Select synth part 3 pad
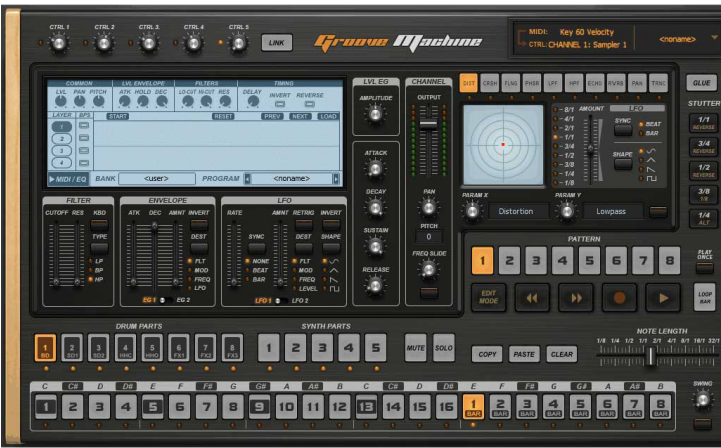 pos(322,348)
